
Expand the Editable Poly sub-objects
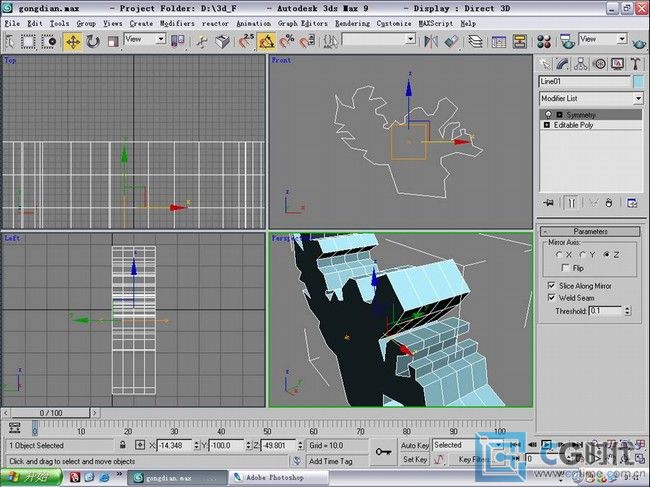point(546,125)
